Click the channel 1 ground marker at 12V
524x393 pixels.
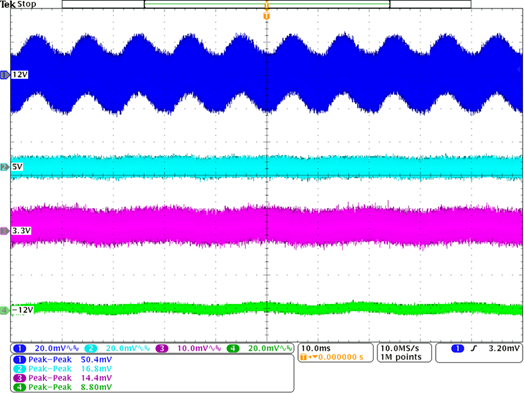tap(5, 75)
